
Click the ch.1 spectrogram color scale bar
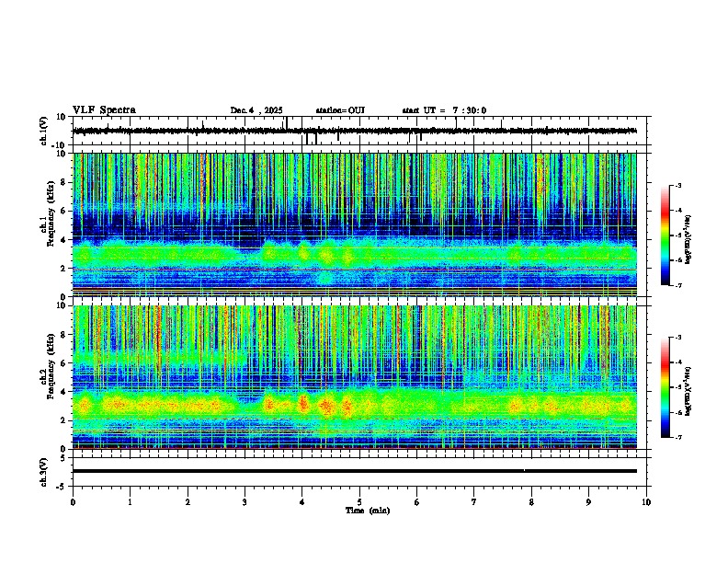click(665, 236)
